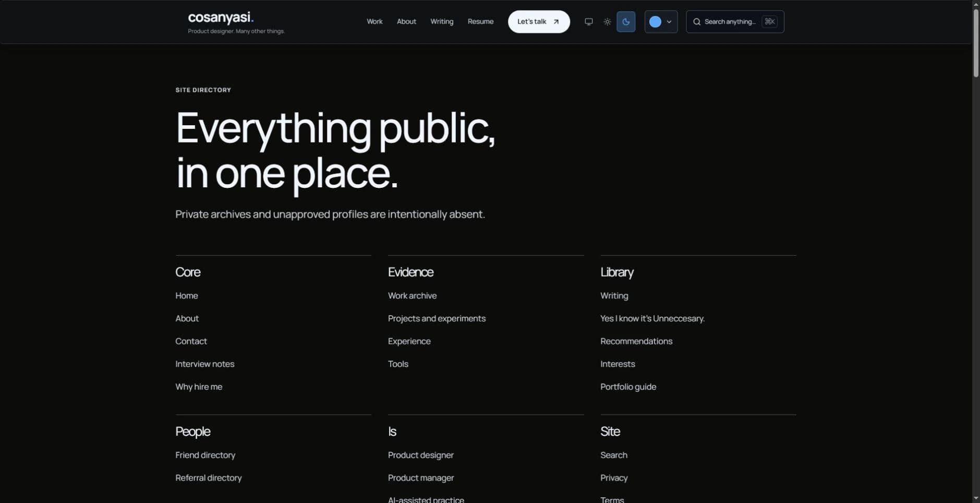Viewport: 980px width, 503px height.
Task: Open the Interview notes link
Action: click(x=204, y=364)
